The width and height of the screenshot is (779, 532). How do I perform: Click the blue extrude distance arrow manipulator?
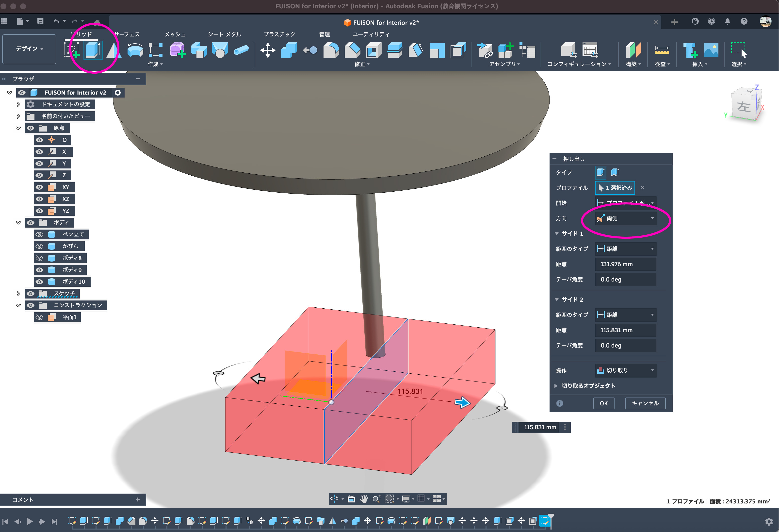point(463,402)
